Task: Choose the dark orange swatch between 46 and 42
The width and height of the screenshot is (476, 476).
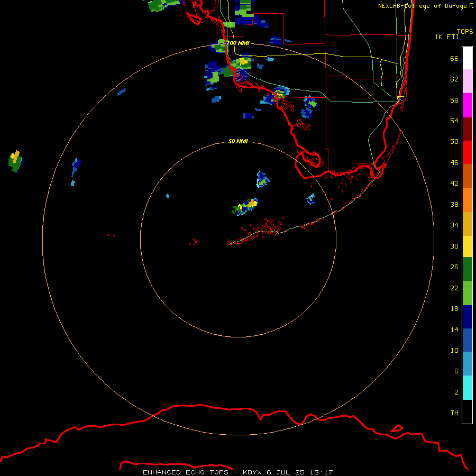Action: tap(467, 176)
